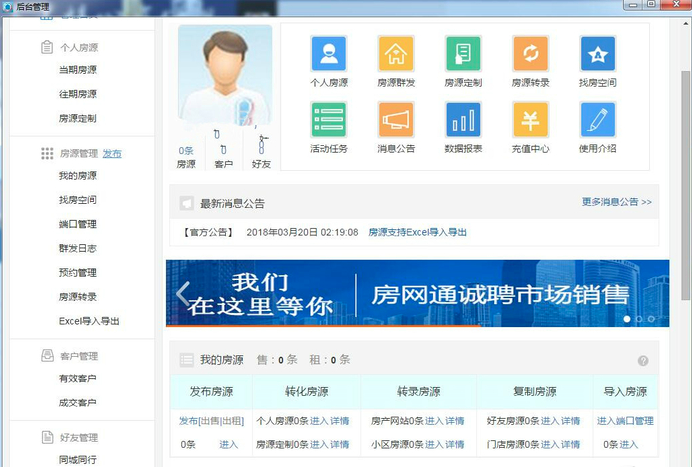Click the 客户管理 sidebar icon
Image resolution: width=692 pixels, height=467 pixels.
[x=47, y=356]
